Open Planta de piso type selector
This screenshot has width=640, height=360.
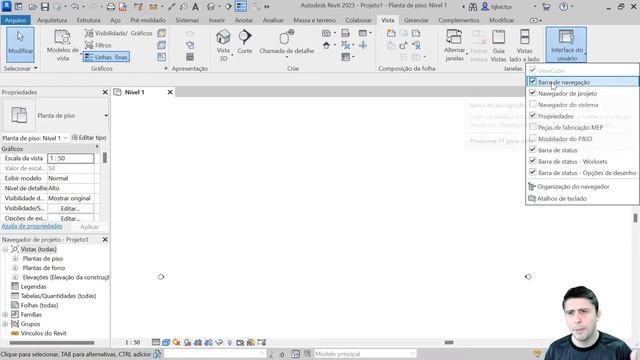[56, 116]
